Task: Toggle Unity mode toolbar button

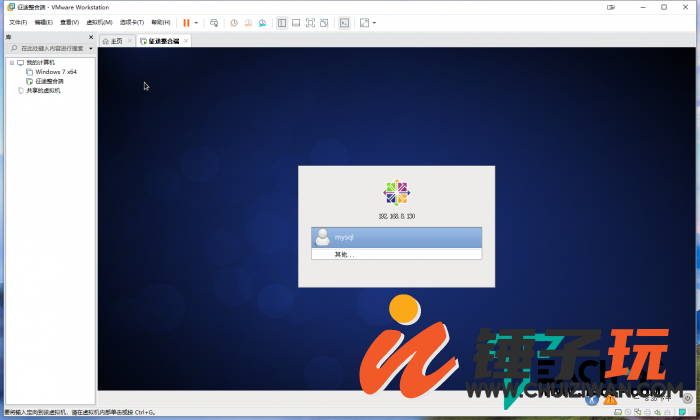Action: pyautogui.click(x=324, y=22)
